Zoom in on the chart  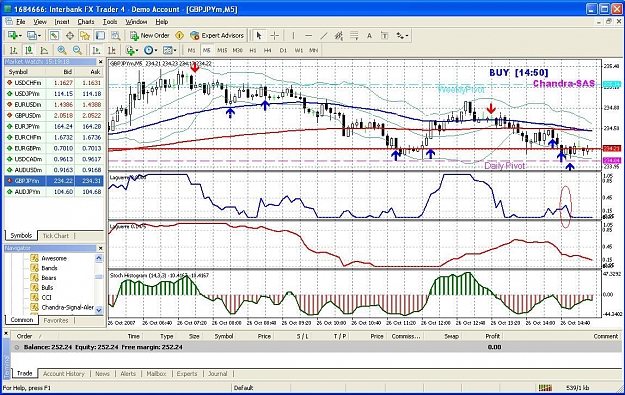click(62, 50)
